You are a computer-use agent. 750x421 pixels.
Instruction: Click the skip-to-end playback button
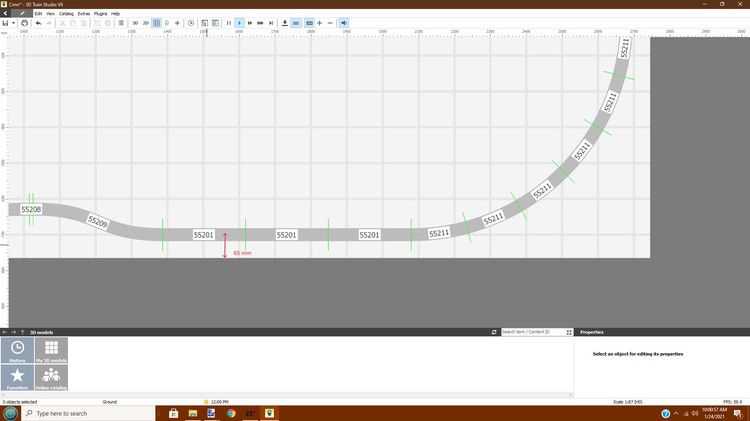[271, 23]
